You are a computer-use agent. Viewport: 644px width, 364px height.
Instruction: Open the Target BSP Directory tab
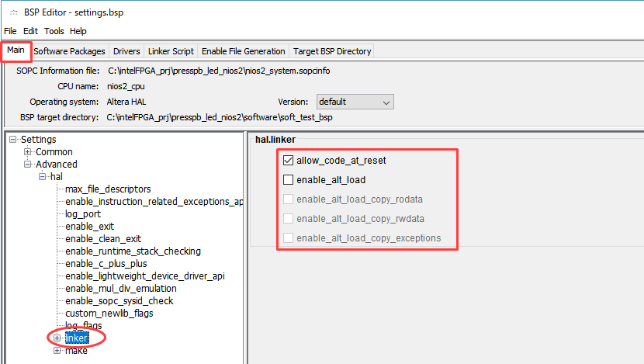[x=332, y=51]
